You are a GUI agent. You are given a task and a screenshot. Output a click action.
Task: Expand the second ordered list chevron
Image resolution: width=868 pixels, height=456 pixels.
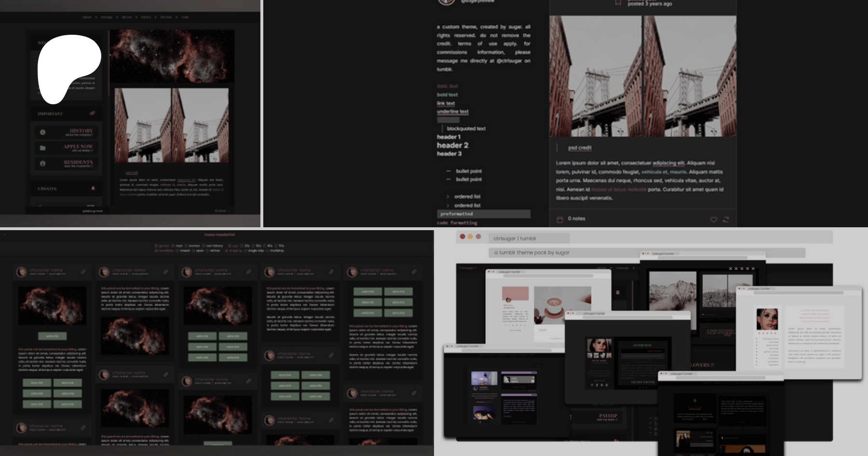click(x=448, y=206)
